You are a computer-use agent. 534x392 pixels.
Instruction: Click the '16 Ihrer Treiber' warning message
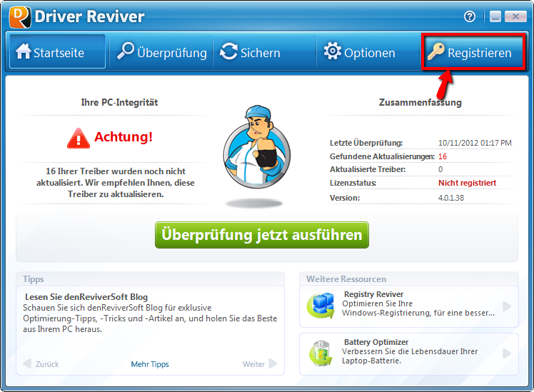click(x=116, y=183)
